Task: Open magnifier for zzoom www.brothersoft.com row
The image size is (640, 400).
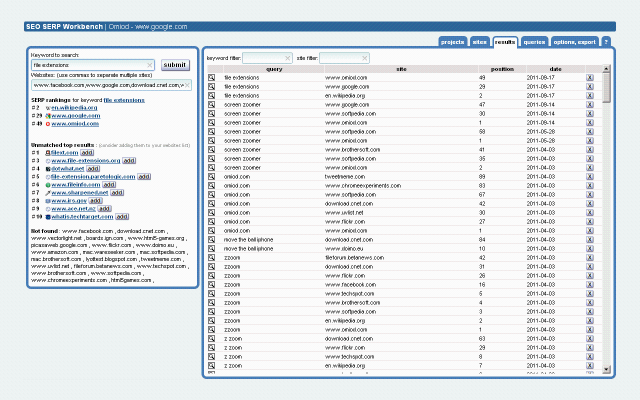Action: click(211, 302)
